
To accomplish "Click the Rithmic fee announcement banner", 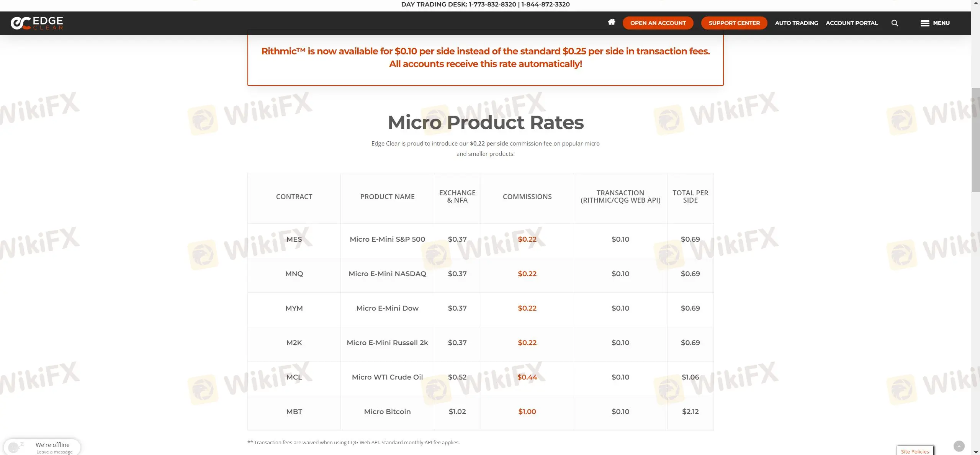I will click(x=485, y=57).
